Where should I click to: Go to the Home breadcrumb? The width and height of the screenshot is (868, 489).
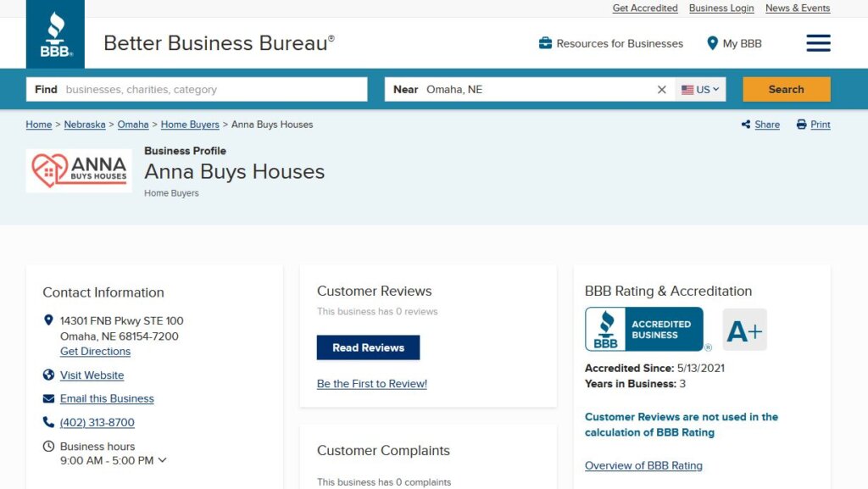coord(39,125)
